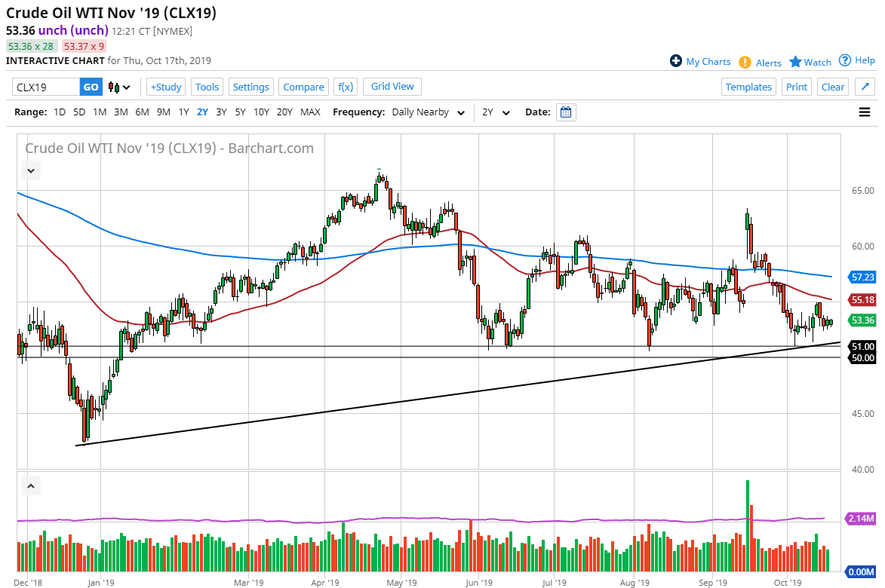Open My Charts via the plus icon
Viewport: 885px width, 588px height.
(677, 62)
